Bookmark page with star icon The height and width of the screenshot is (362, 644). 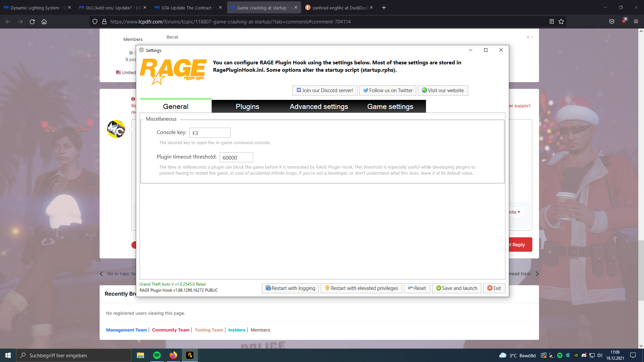pos(561,21)
